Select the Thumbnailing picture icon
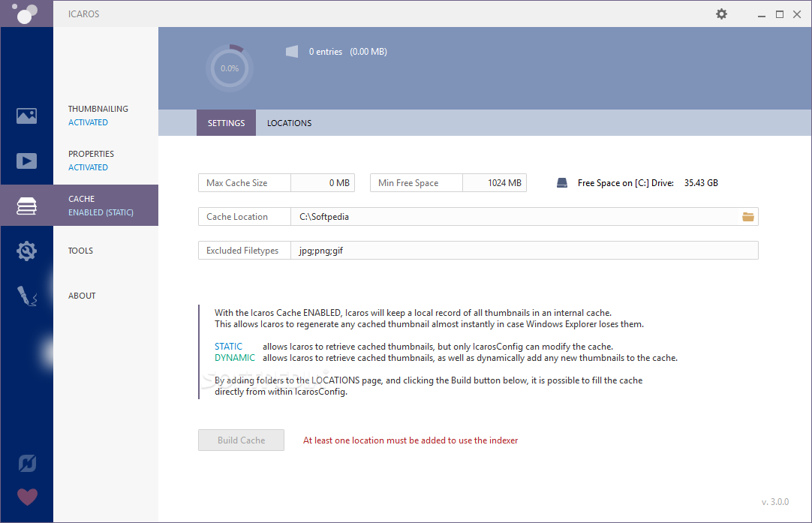This screenshot has width=812, height=523. (26, 116)
